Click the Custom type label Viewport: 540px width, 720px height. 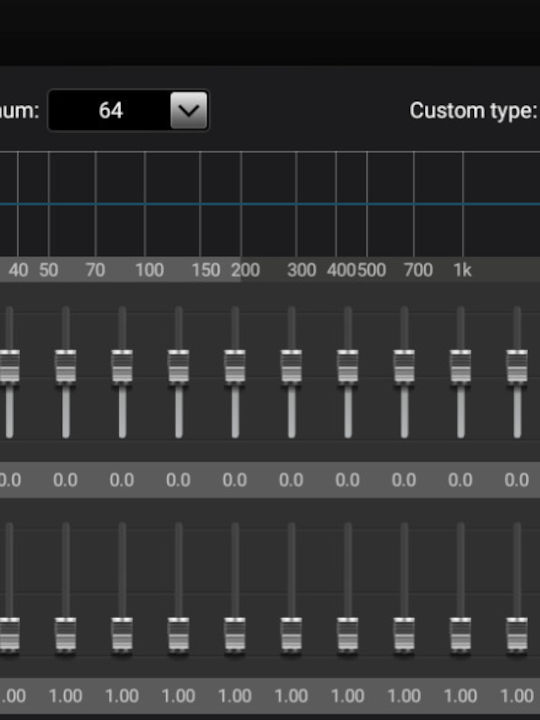tap(473, 111)
